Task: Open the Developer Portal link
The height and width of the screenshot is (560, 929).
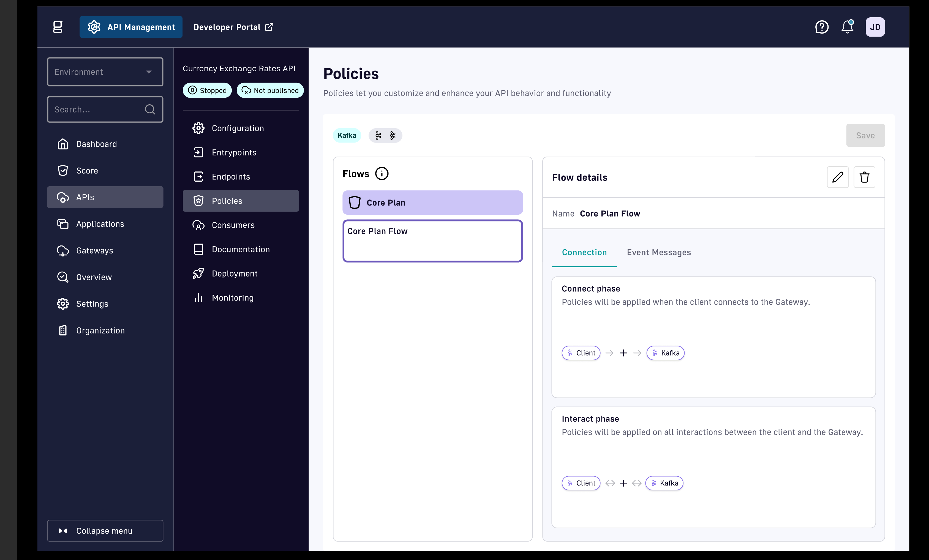Action: point(233,27)
